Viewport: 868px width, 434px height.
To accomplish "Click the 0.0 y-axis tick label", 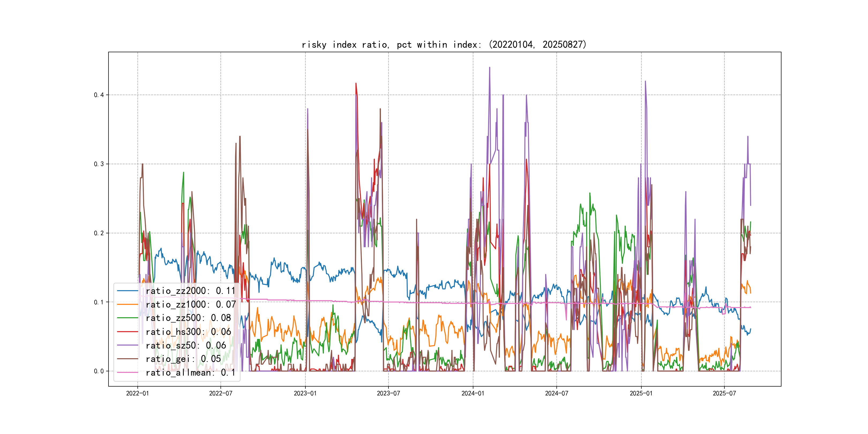I will 99,371.
